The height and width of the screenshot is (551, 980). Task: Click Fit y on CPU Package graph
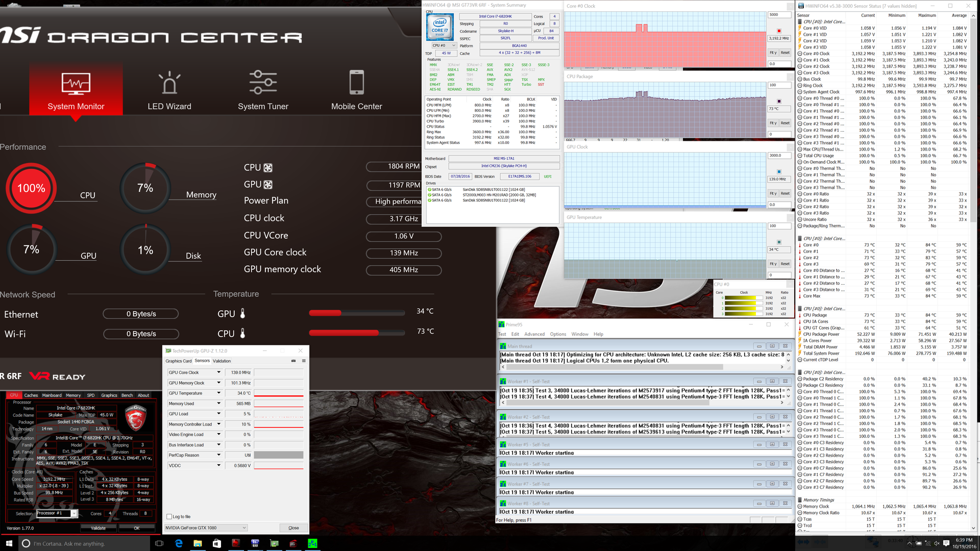click(x=773, y=123)
